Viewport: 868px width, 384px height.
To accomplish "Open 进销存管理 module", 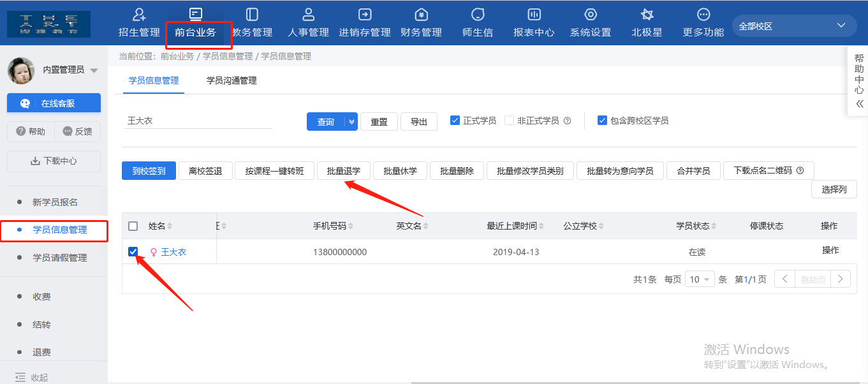I will [365, 22].
